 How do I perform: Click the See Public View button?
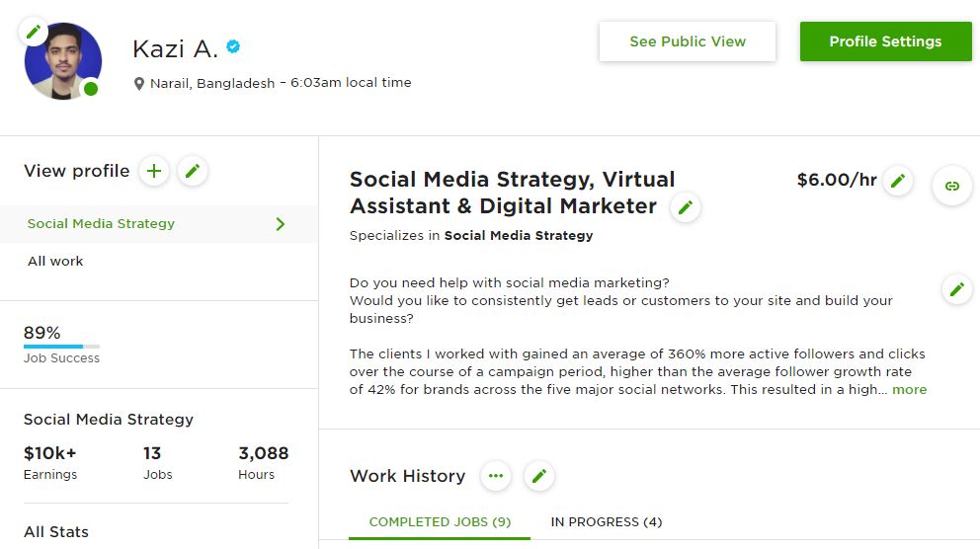click(688, 41)
